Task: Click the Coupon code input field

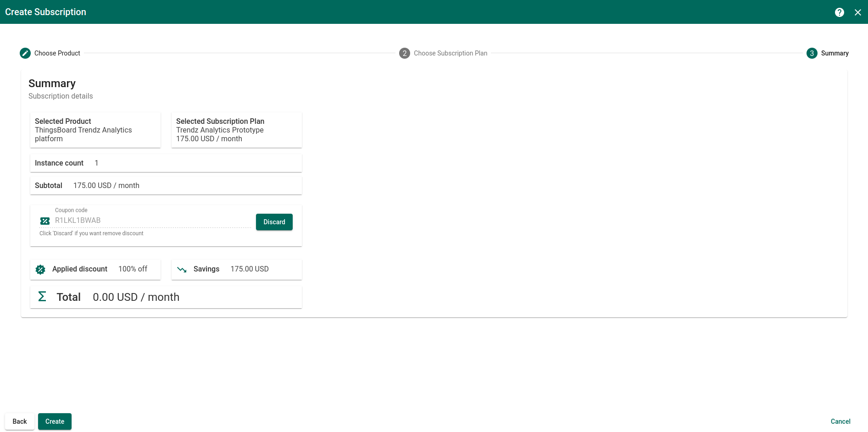Action: click(151, 221)
